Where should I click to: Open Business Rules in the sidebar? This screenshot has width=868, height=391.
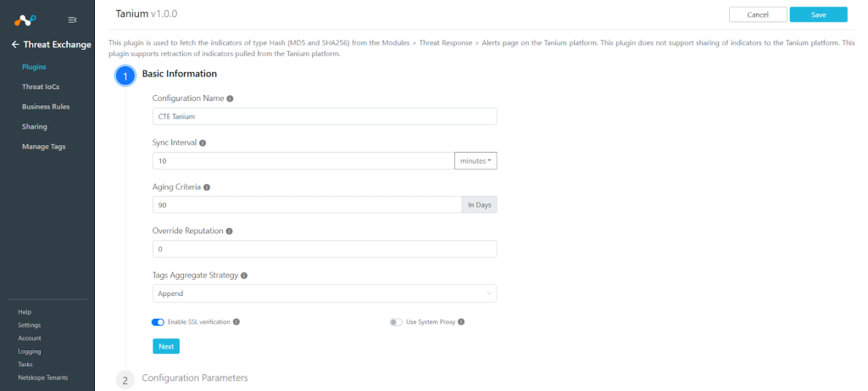pyautogui.click(x=46, y=107)
